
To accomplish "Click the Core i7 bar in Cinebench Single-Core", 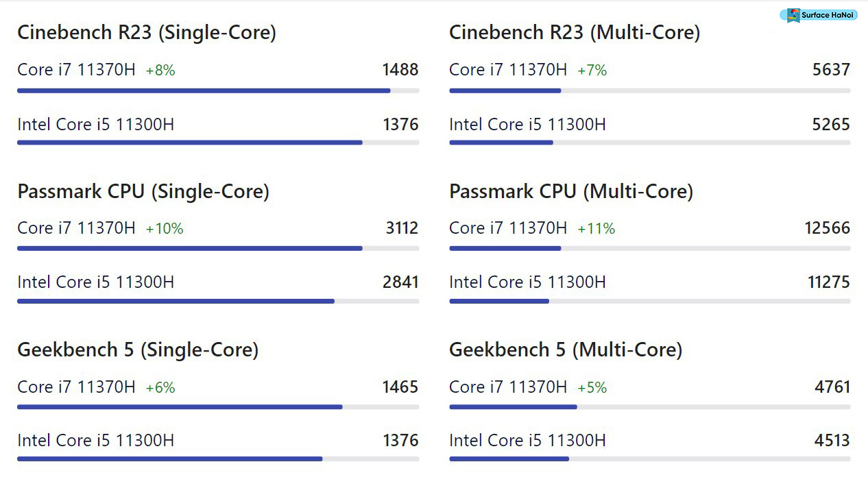I will (203, 90).
